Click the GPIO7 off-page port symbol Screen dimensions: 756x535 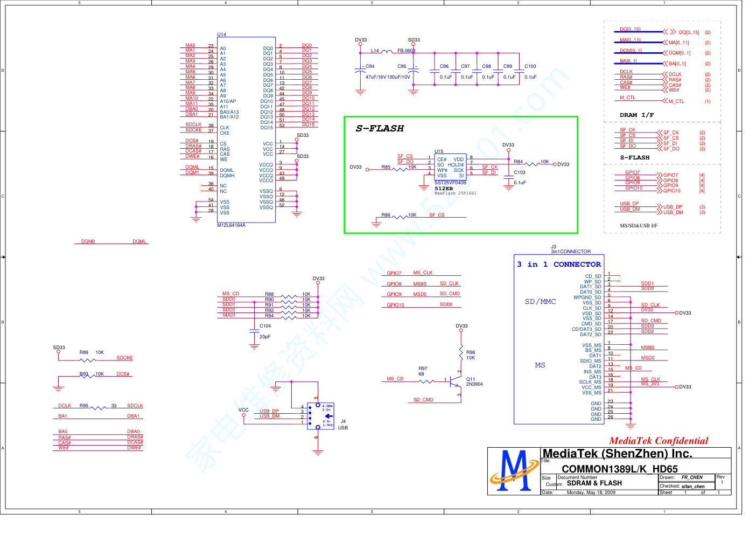[660, 175]
